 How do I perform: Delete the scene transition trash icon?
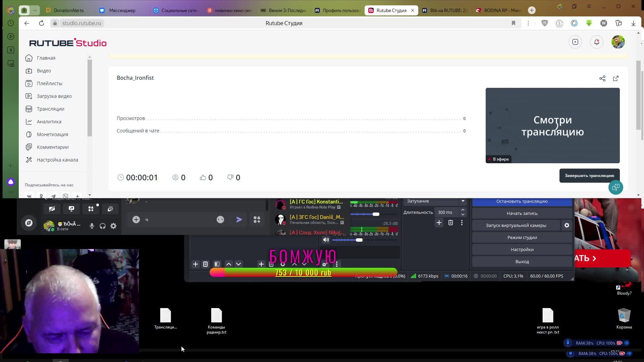tap(450, 223)
